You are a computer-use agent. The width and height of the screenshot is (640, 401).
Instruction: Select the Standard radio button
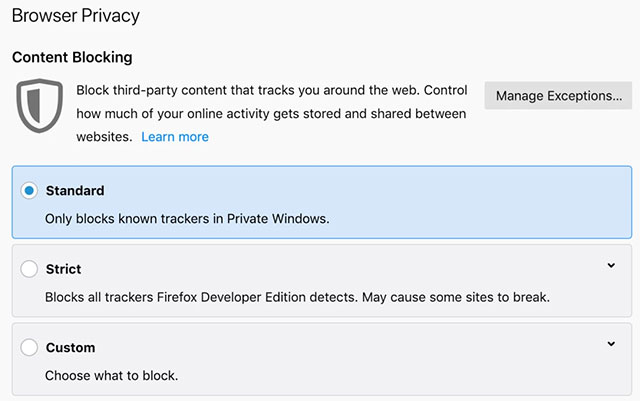(29, 190)
